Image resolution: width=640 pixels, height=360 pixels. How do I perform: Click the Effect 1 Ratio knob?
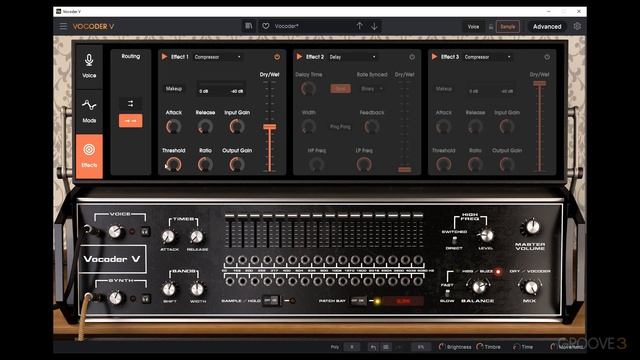point(205,164)
